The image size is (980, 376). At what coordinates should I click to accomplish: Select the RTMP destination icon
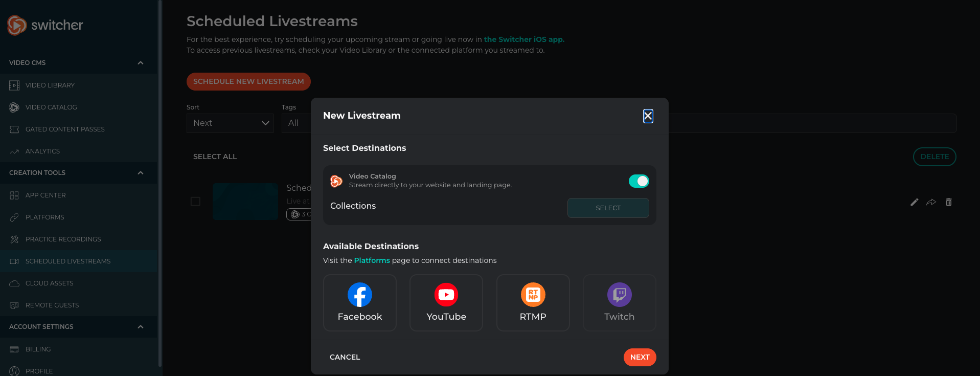tap(533, 295)
